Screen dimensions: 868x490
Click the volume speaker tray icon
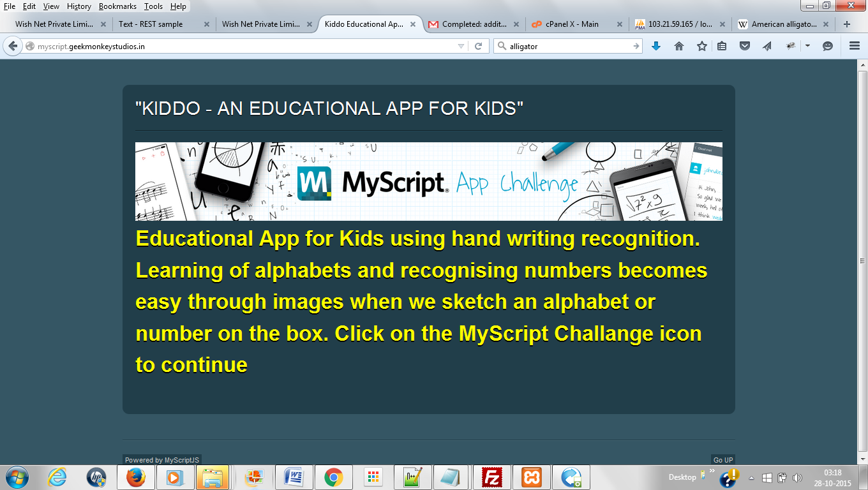[797, 478]
